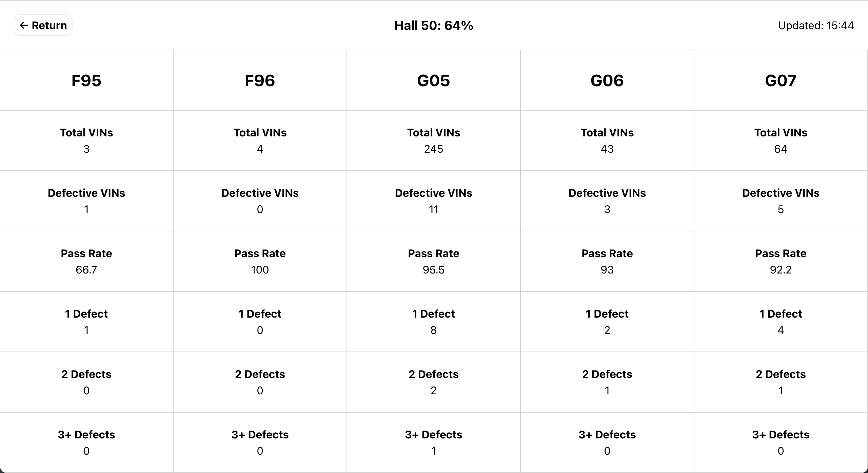Select the F95 column header
The width and height of the screenshot is (868, 473).
(x=86, y=80)
